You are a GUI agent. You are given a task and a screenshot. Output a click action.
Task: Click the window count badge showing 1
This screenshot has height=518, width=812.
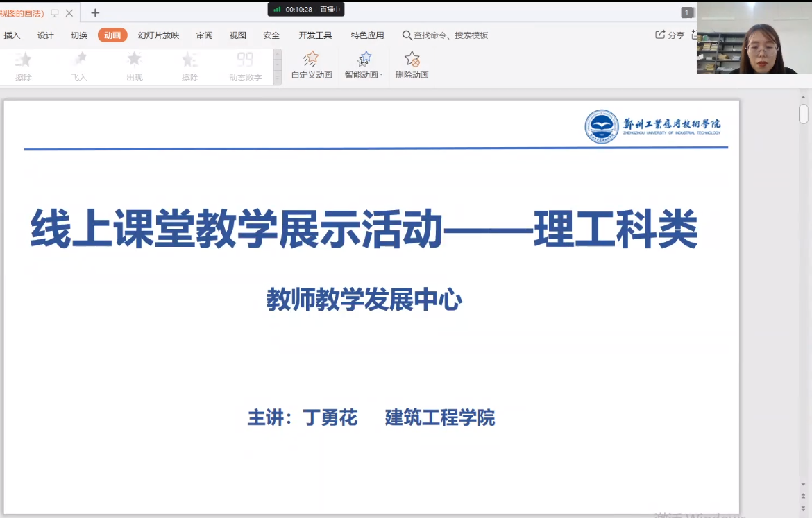(686, 12)
